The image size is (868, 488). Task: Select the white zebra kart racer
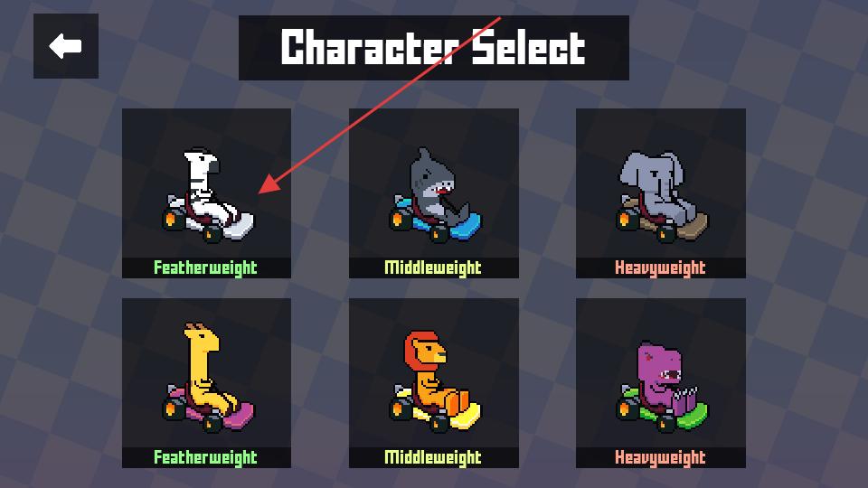tap(206, 193)
